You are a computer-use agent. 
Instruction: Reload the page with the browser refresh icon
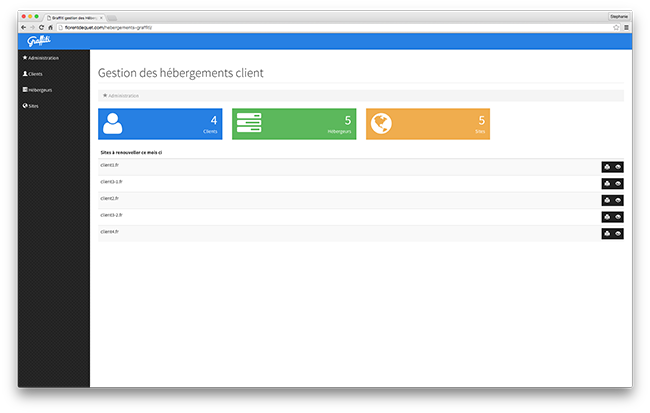[x=41, y=27]
